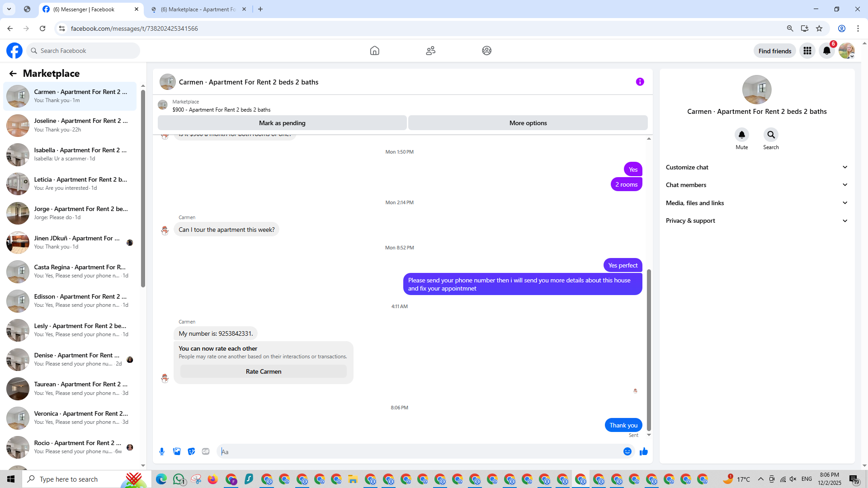Expand the Customize chat section

[x=756, y=167]
